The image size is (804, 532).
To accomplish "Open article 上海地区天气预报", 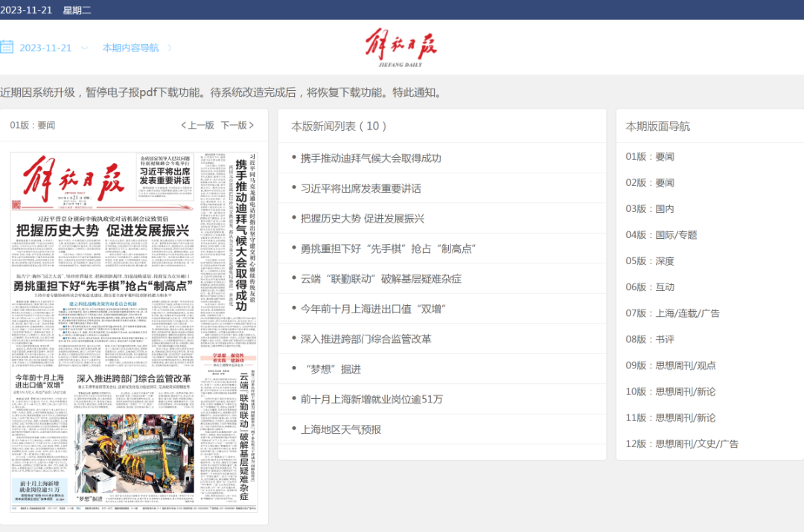I will tap(340, 429).
